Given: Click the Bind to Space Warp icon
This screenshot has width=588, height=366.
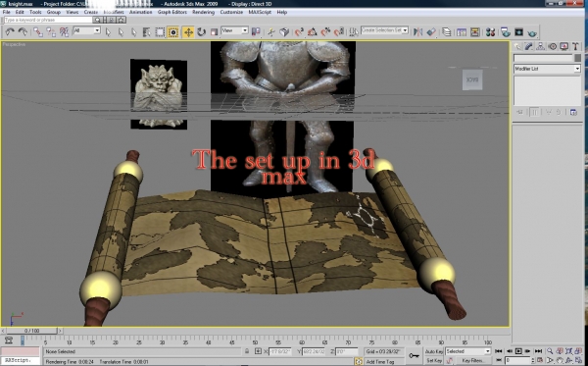Looking at the screenshot, I should coord(64,32).
